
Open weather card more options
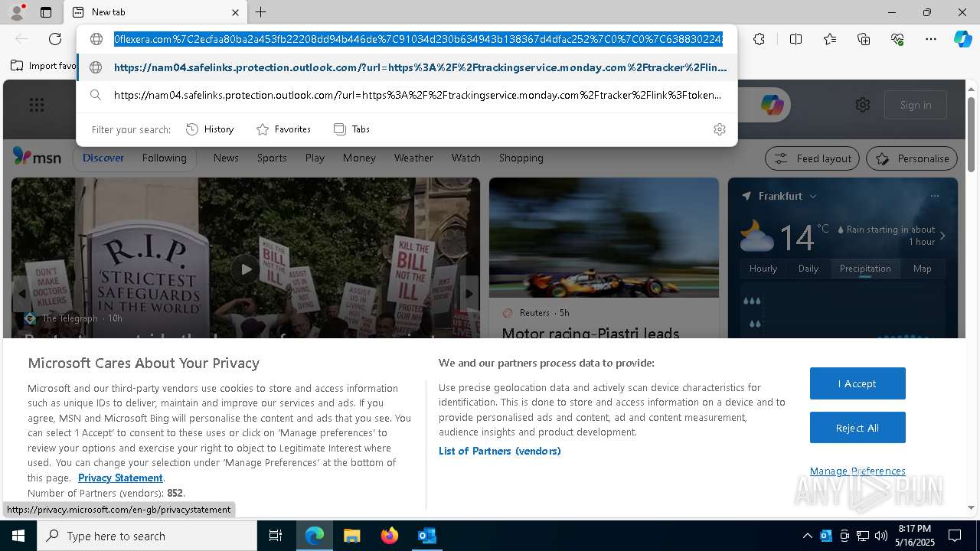point(934,196)
